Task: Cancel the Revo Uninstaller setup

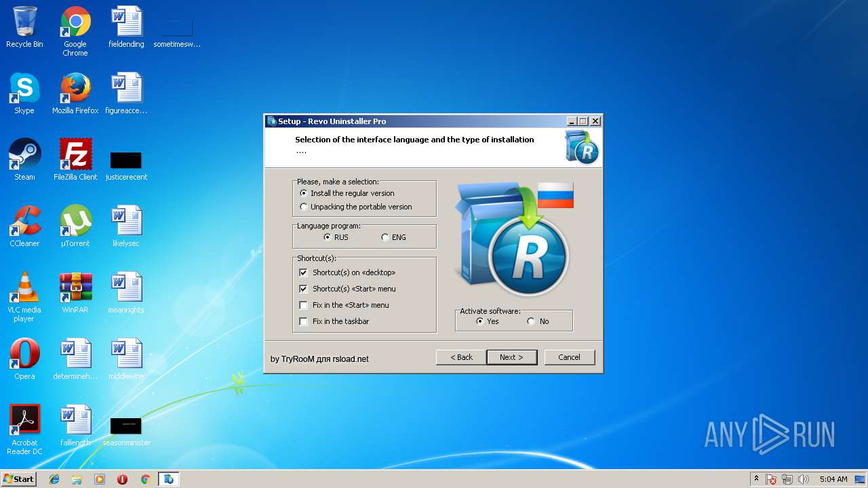Action: tap(570, 357)
